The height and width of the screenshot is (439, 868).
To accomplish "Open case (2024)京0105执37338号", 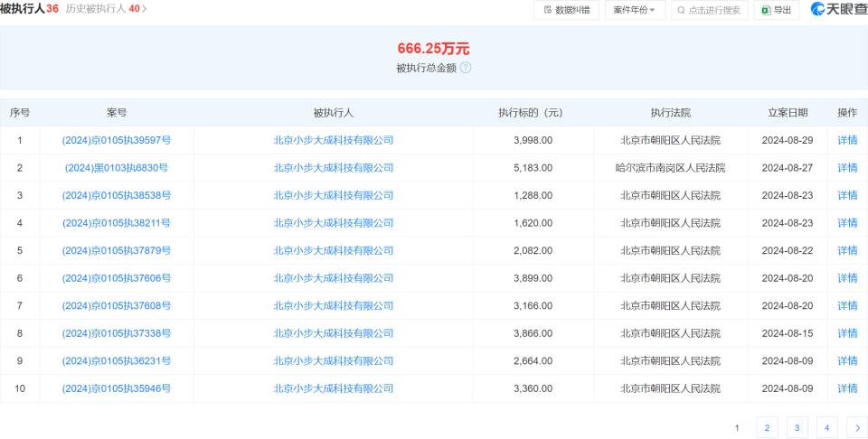I will tap(117, 333).
